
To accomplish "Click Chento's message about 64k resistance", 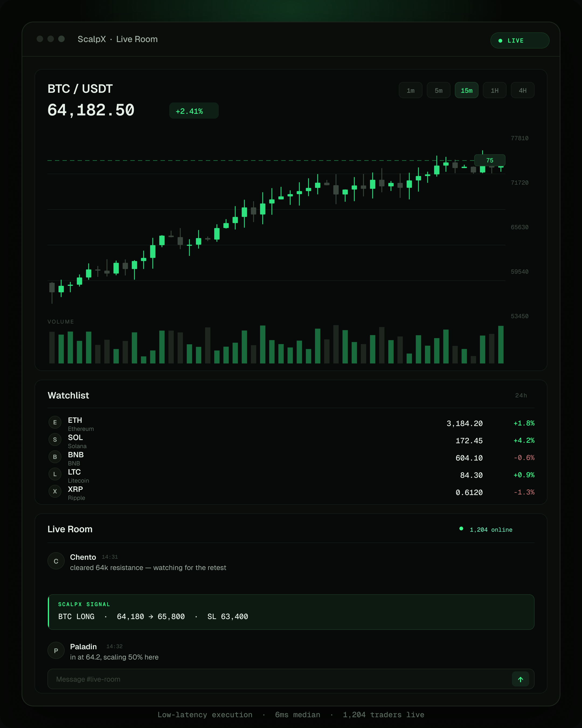I will [x=148, y=568].
